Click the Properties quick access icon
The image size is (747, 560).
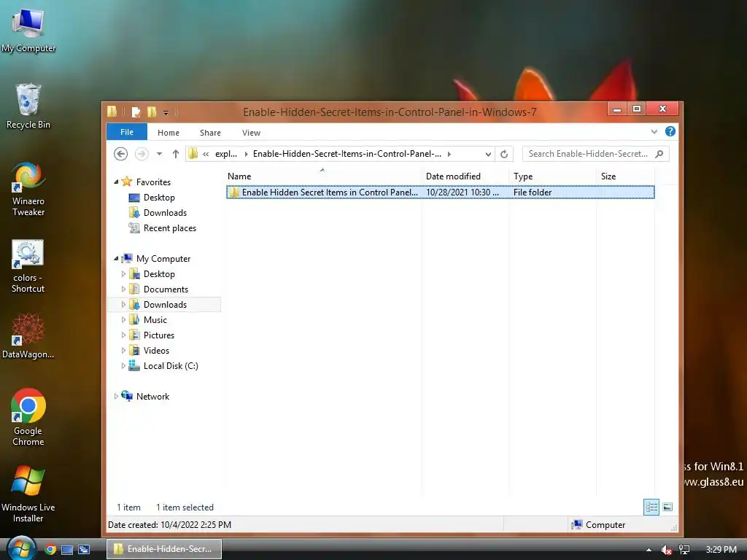pos(136,112)
